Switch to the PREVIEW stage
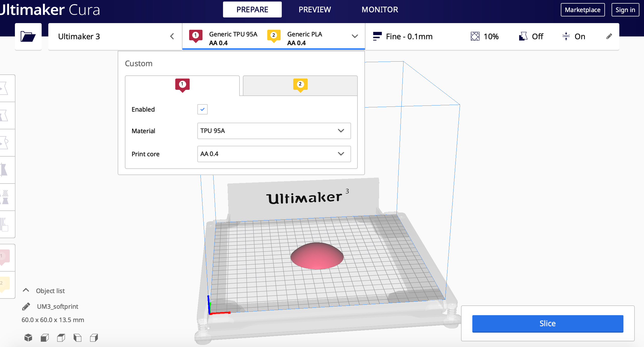 [x=315, y=9]
